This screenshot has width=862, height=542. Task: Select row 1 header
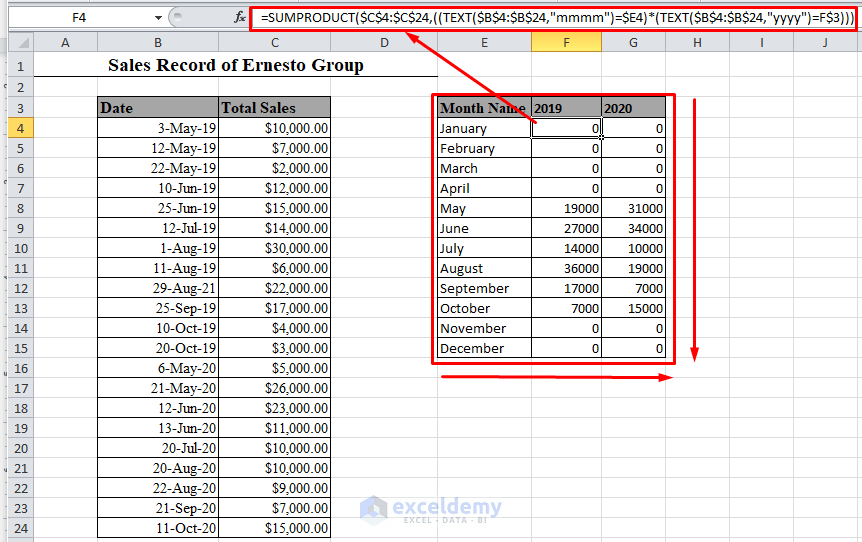21,67
